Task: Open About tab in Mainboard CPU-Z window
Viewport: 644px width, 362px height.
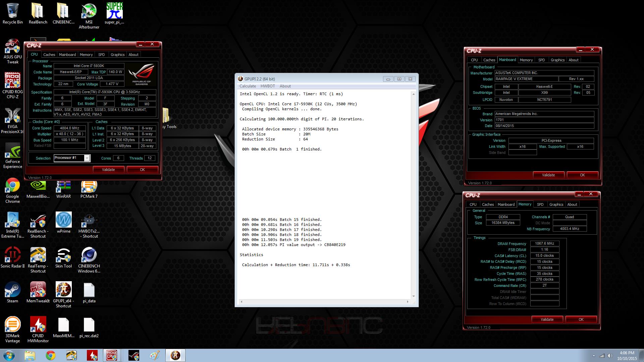Action: (574, 60)
